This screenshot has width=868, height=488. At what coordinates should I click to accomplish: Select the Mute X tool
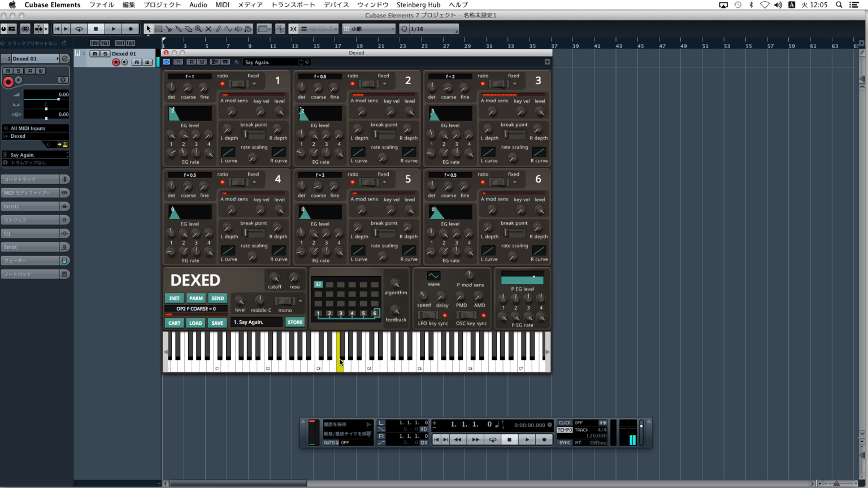208,29
